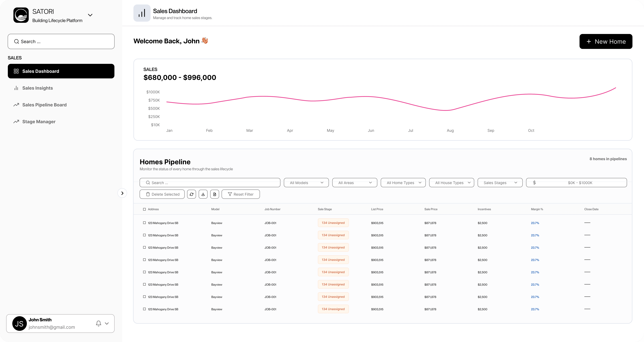Click the refresh pipeline icon button
Image resolution: width=644 pixels, height=342 pixels.
click(x=191, y=194)
